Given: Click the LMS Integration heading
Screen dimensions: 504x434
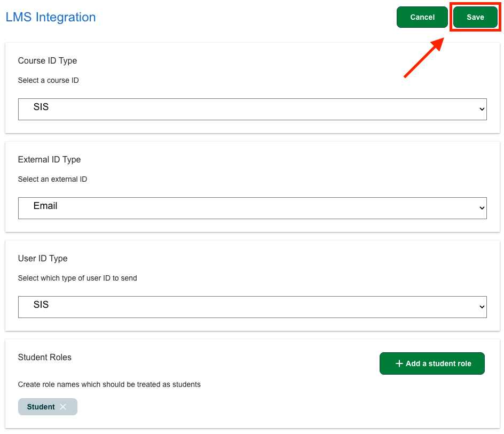Looking at the screenshot, I should click(50, 17).
